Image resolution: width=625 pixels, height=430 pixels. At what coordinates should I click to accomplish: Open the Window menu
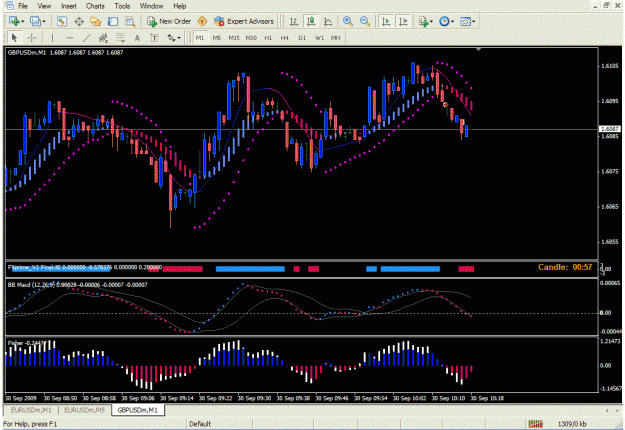(x=151, y=6)
